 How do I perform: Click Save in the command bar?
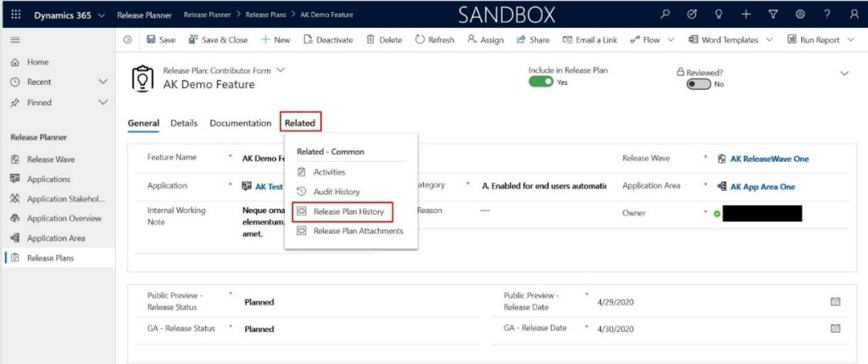pos(161,40)
